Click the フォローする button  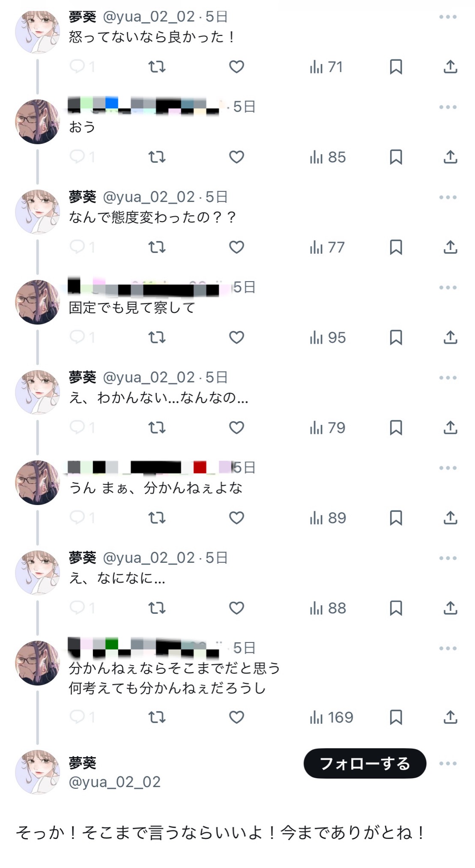(x=365, y=764)
